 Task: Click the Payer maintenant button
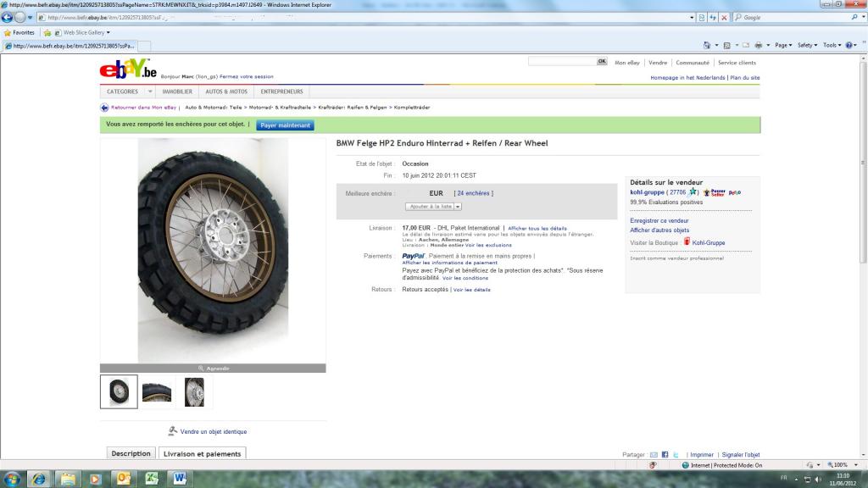tap(285, 125)
